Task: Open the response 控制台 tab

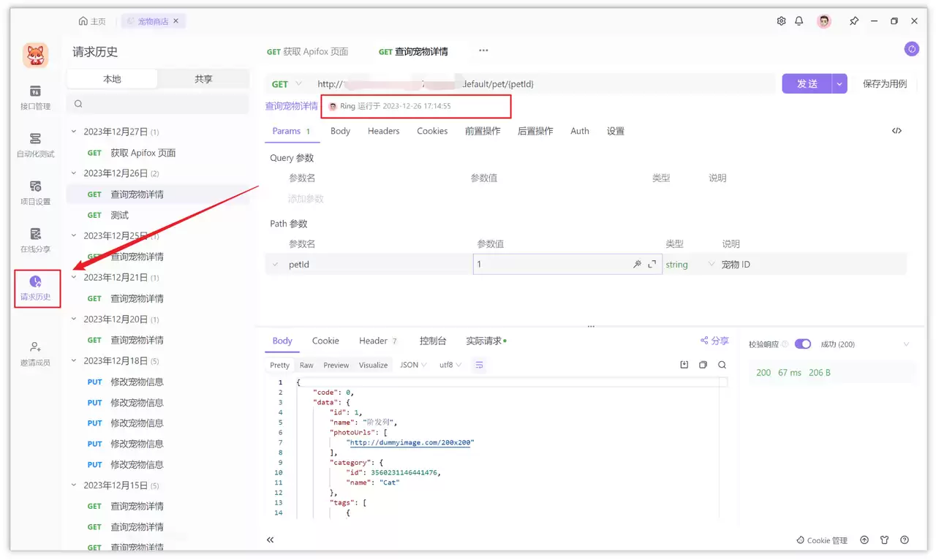Action: (433, 341)
